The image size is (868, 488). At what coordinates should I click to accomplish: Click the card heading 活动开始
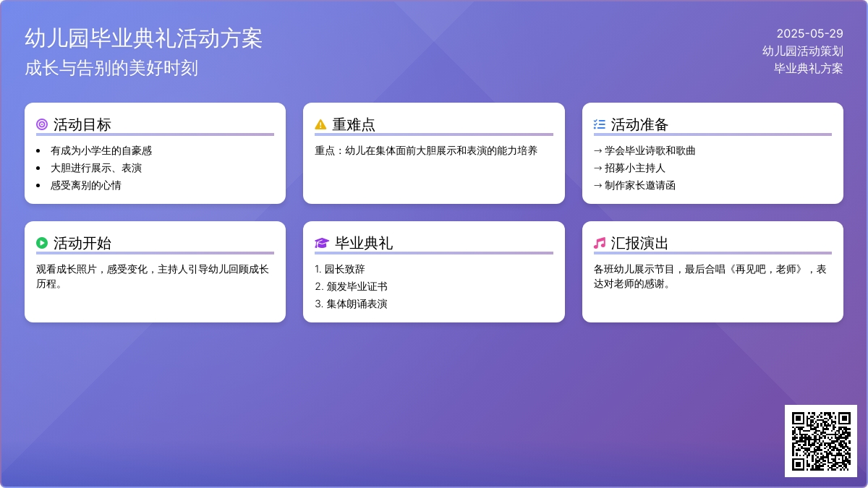pyautogui.click(x=82, y=243)
